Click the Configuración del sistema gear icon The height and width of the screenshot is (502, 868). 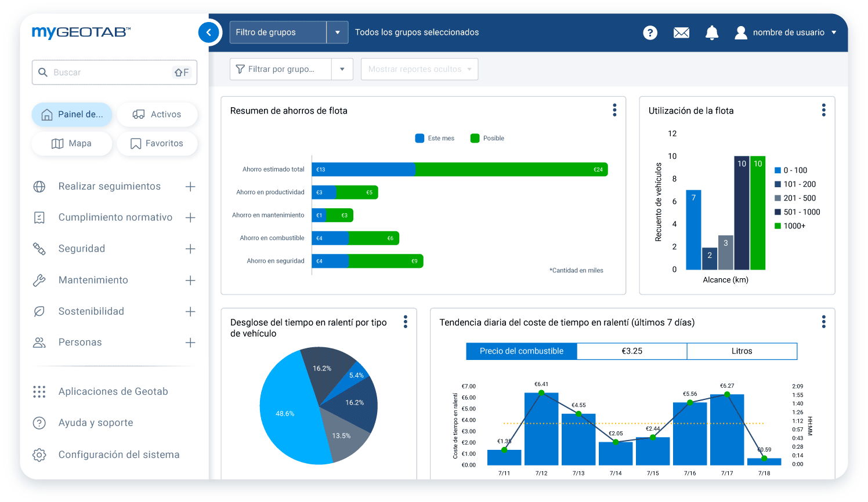pyautogui.click(x=39, y=454)
